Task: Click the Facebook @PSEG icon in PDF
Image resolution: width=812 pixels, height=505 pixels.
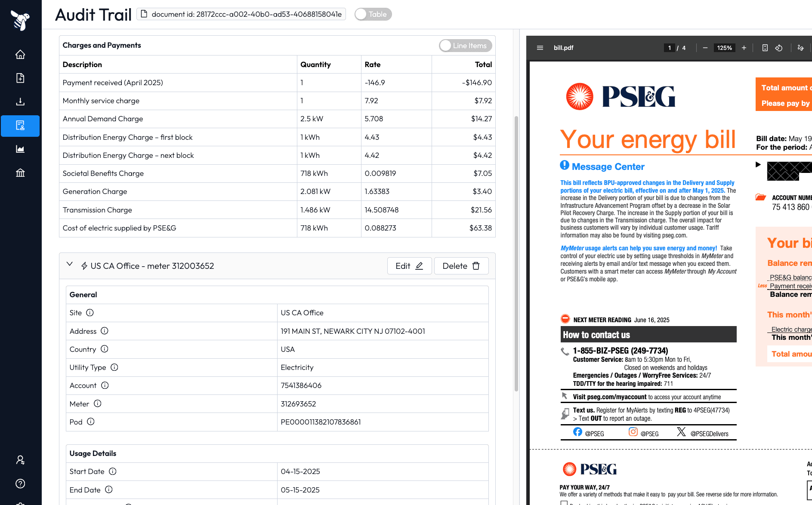Action: [x=577, y=432]
